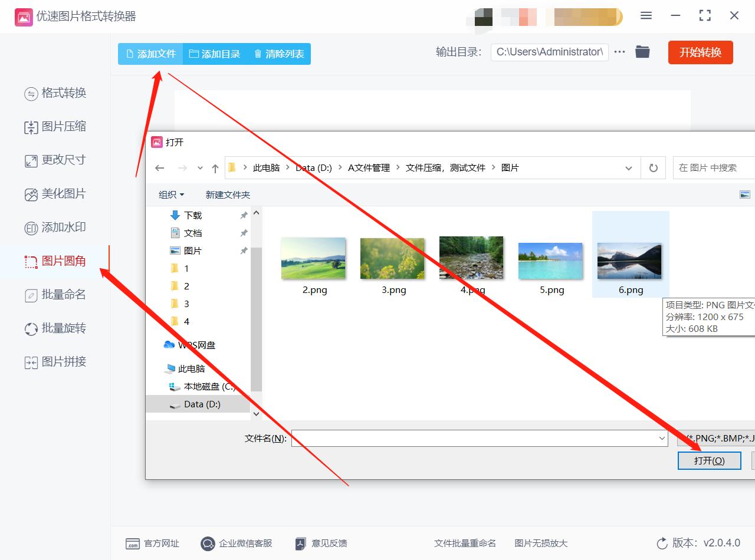
Task: Expand the 文件名 filename dropdown arrow
Action: point(663,438)
